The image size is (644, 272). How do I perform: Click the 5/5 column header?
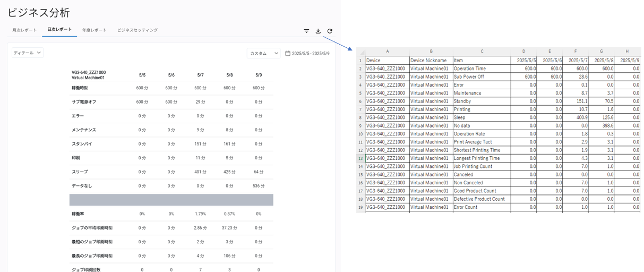[x=142, y=75]
